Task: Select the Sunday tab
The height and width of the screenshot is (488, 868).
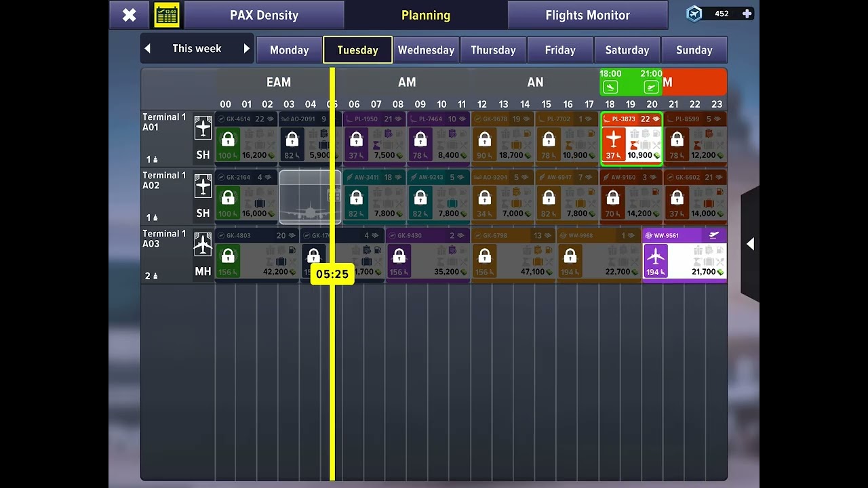Action: tap(694, 50)
